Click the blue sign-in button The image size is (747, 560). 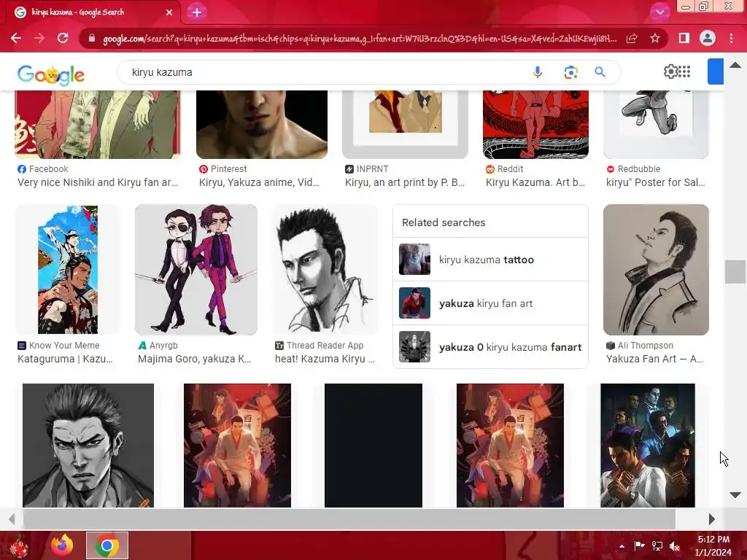(715, 71)
